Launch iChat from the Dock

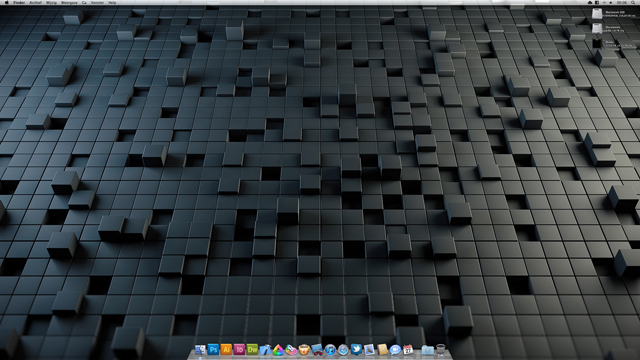(395, 349)
